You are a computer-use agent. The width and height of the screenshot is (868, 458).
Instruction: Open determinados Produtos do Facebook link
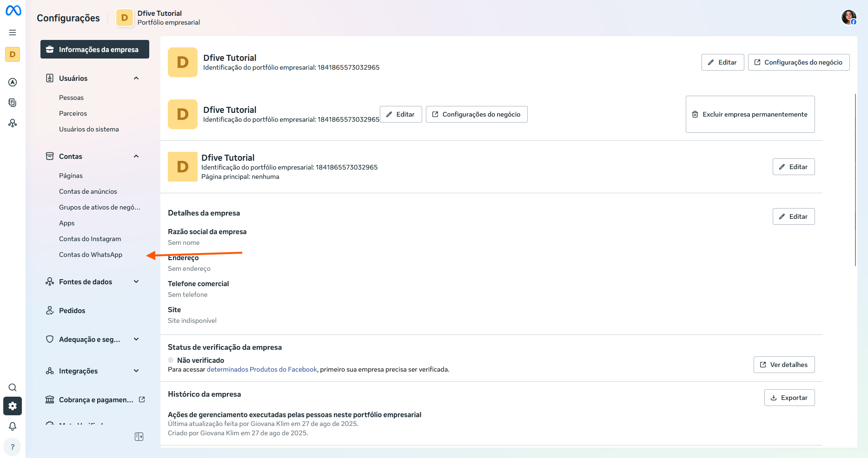tap(262, 370)
